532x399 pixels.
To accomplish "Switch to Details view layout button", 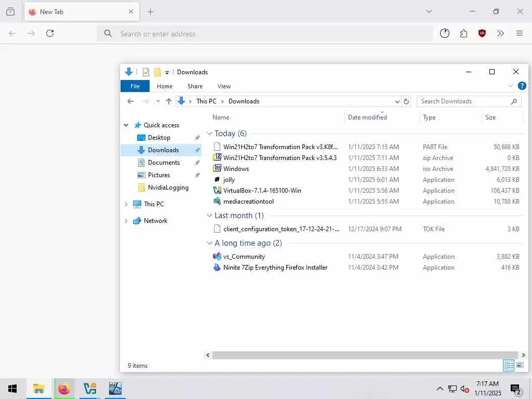I will tap(509, 365).
